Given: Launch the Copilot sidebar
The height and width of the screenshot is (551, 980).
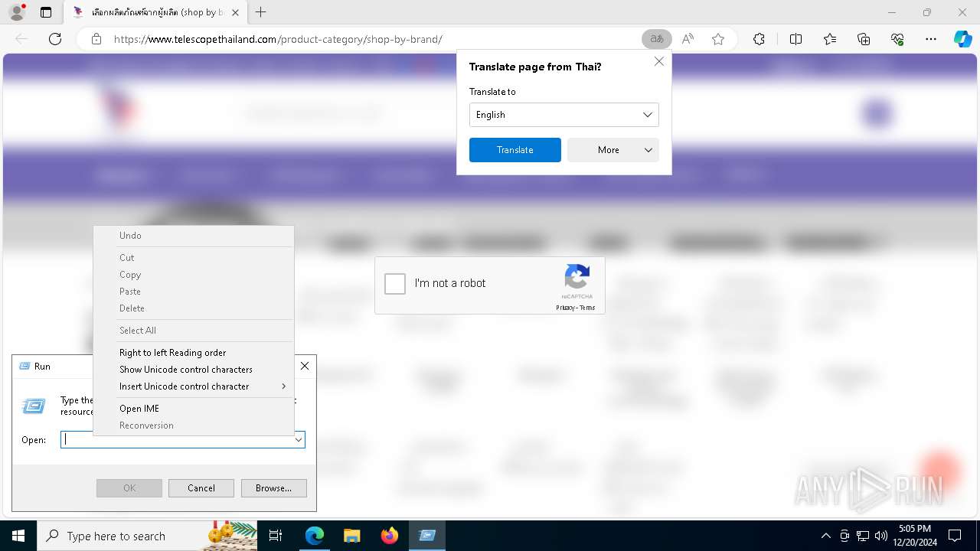Looking at the screenshot, I should (963, 39).
